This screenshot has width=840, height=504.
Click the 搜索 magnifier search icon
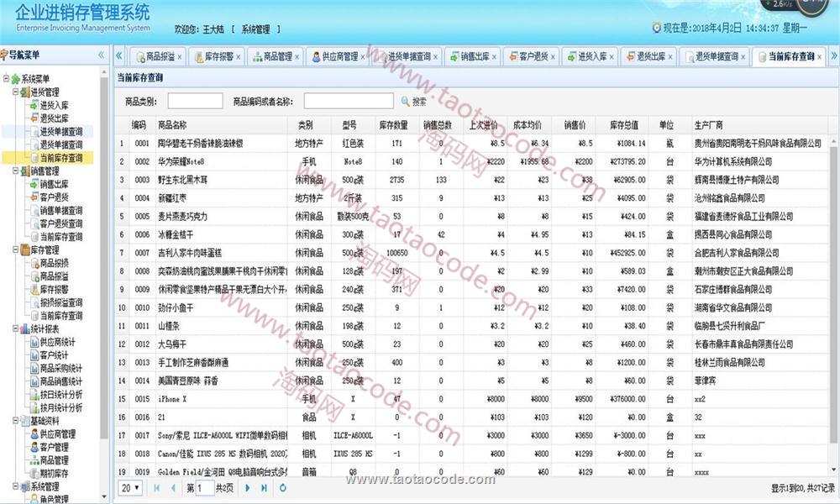[x=405, y=102]
